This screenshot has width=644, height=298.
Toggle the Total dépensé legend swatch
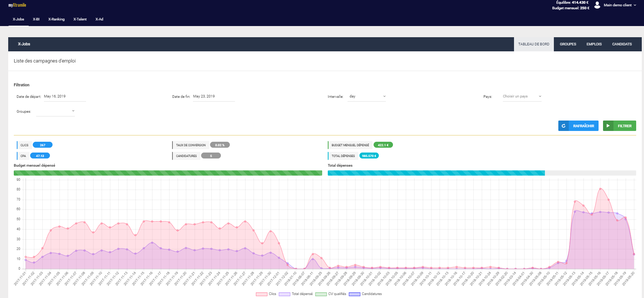[x=285, y=294]
